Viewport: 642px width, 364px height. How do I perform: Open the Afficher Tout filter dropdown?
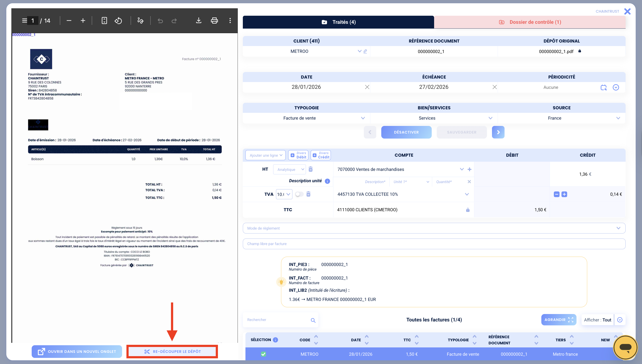(x=620, y=320)
